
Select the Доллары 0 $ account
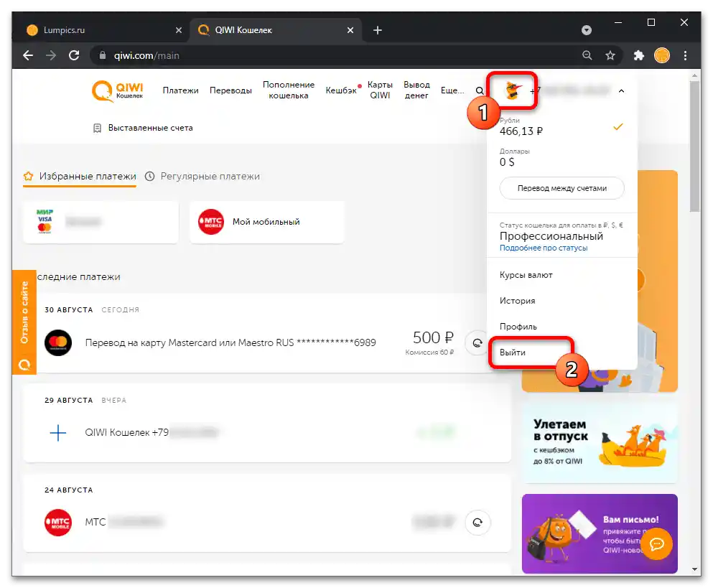pos(561,158)
